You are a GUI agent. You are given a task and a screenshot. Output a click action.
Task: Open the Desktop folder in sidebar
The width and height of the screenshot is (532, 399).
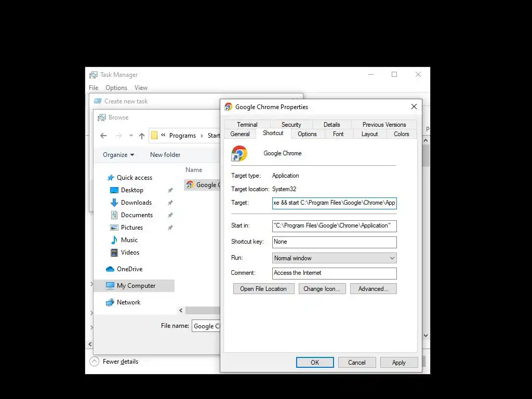(131, 190)
